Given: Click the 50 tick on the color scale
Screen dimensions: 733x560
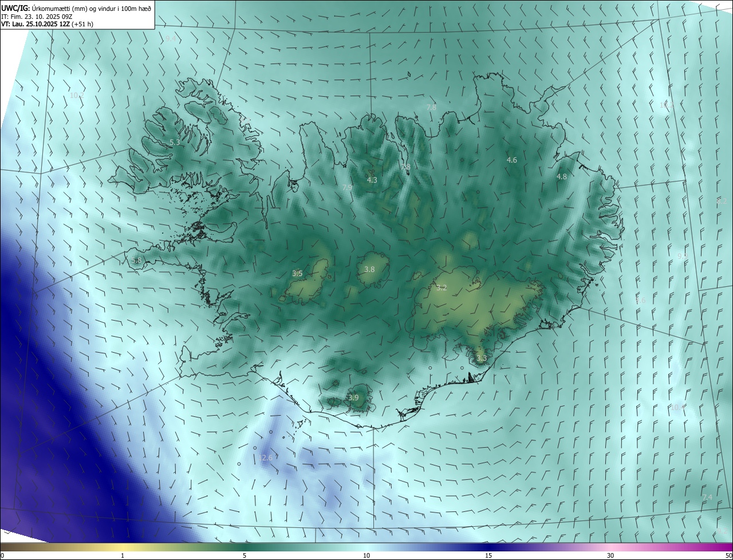Looking at the screenshot, I should (728, 555).
